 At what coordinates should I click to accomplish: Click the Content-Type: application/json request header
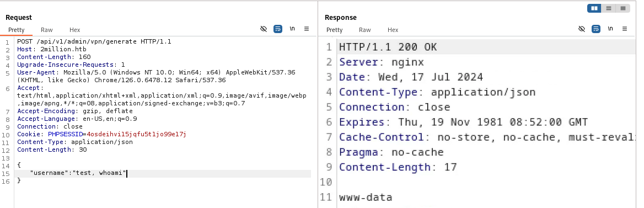point(75,142)
